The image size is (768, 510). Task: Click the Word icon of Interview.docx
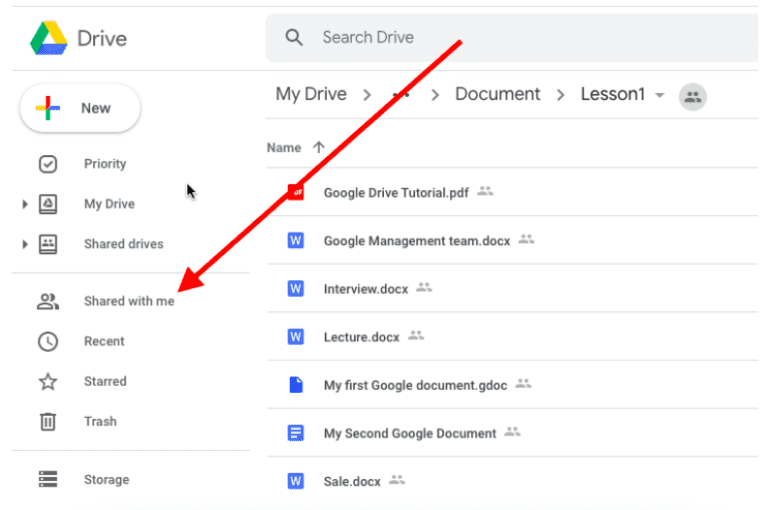pos(295,289)
